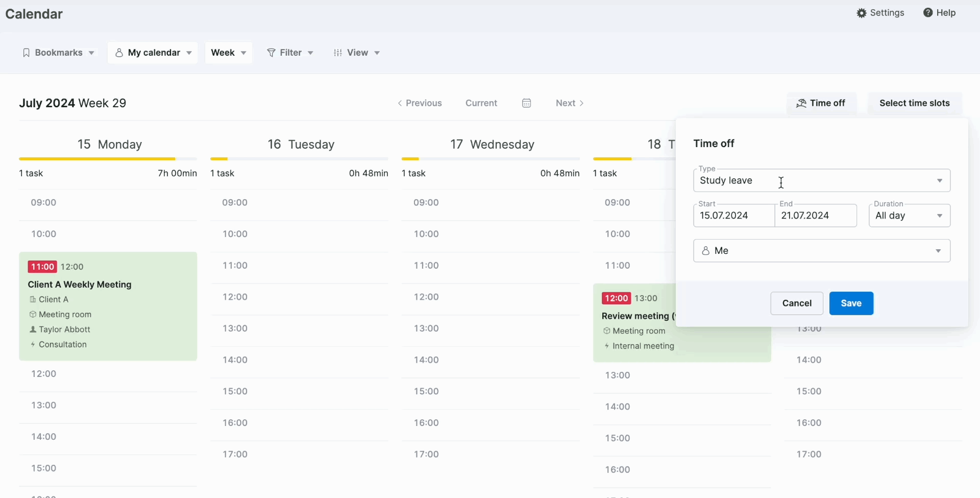Open the Me person dropdown

point(822,251)
